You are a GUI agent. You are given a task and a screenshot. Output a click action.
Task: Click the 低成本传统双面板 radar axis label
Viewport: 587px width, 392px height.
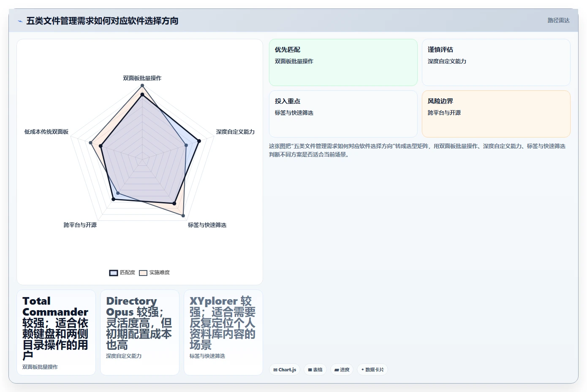(46, 132)
